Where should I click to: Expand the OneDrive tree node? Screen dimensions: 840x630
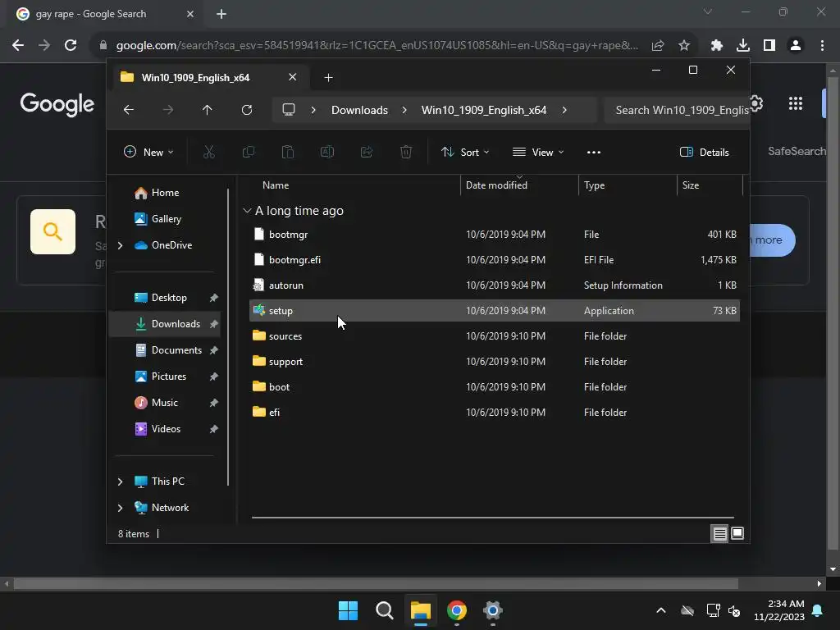click(x=120, y=245)
